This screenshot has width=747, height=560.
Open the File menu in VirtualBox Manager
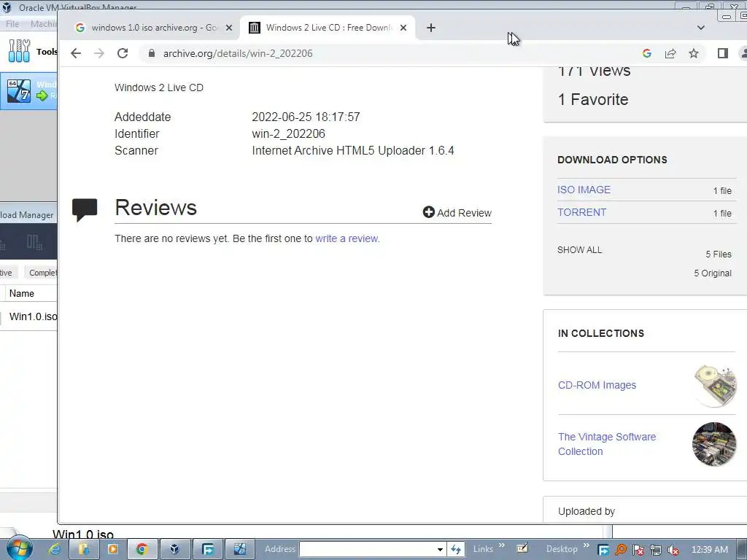pyautogui.click(x=12, y=24)
